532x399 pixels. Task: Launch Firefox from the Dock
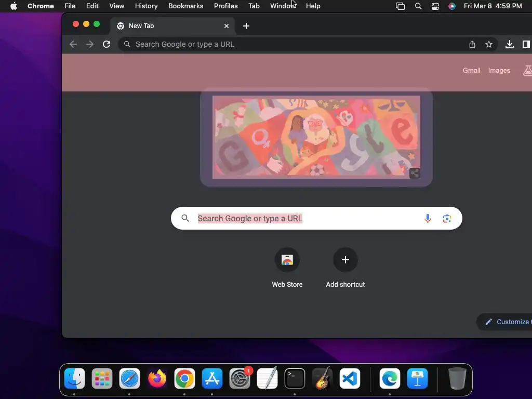click(x=157, y=378)
